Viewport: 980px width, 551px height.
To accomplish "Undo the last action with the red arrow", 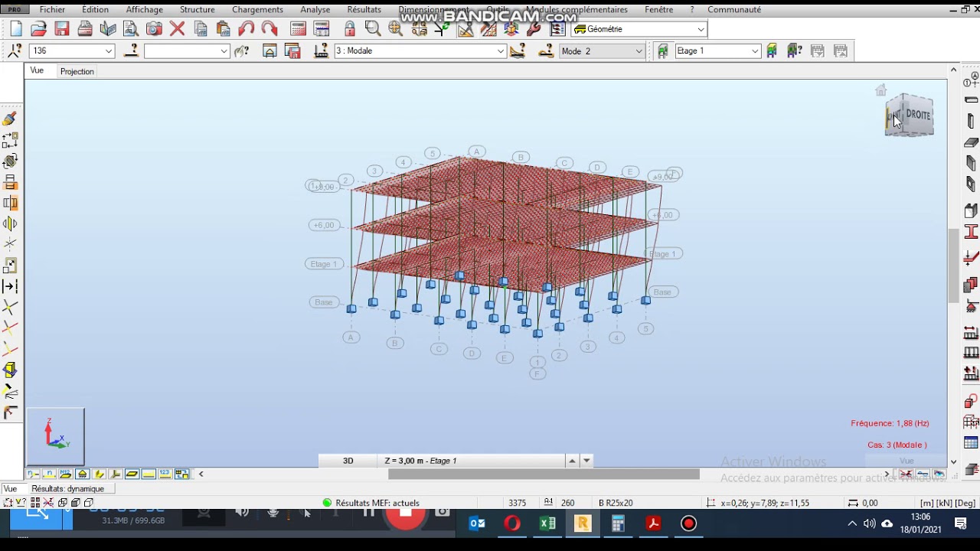I will [247, 29].
